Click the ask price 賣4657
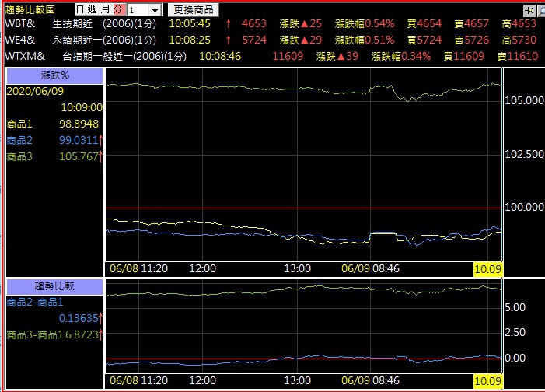Viewport: 545px width, 392px height. (x=472, y=23)
